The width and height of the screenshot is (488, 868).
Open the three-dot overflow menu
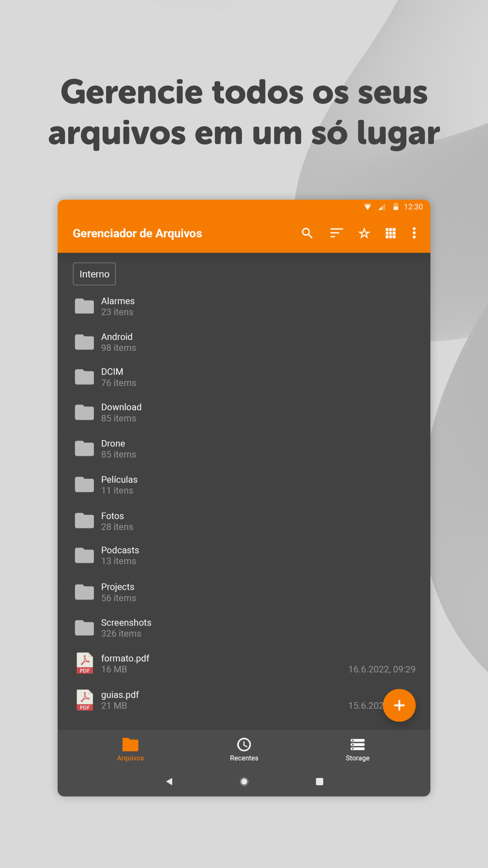coord(414,233)
